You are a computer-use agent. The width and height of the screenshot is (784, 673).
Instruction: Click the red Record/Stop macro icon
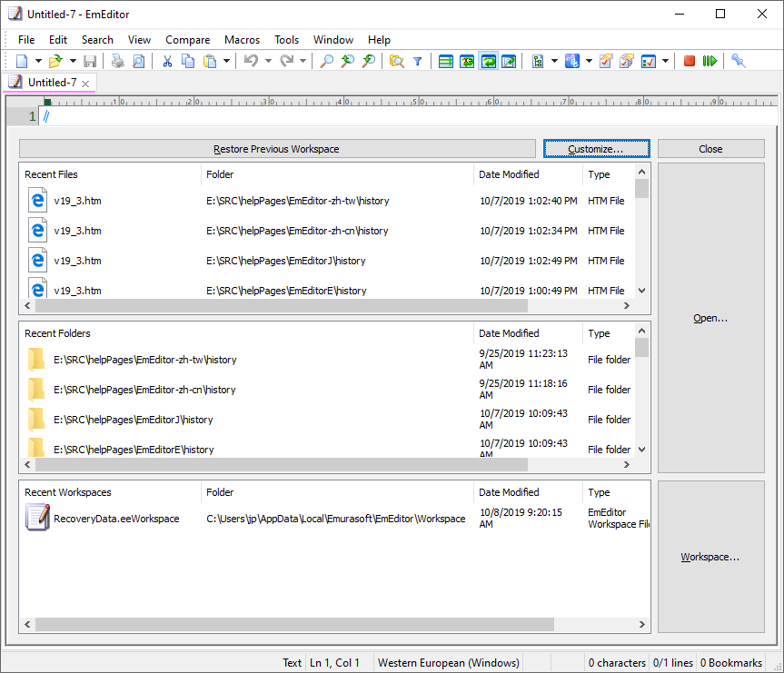[x=689, y=61]
